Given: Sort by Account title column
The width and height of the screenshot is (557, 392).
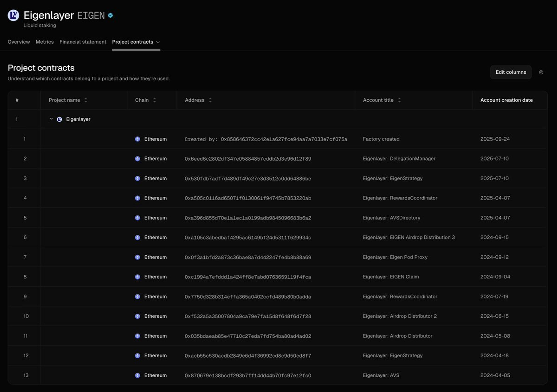Looking at the screenshot, I should 399,100.
